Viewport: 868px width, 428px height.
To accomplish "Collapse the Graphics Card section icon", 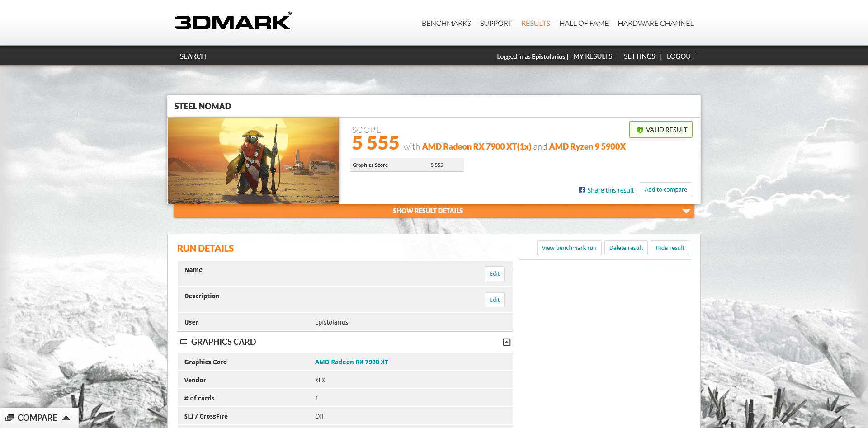I will [507, 342].
